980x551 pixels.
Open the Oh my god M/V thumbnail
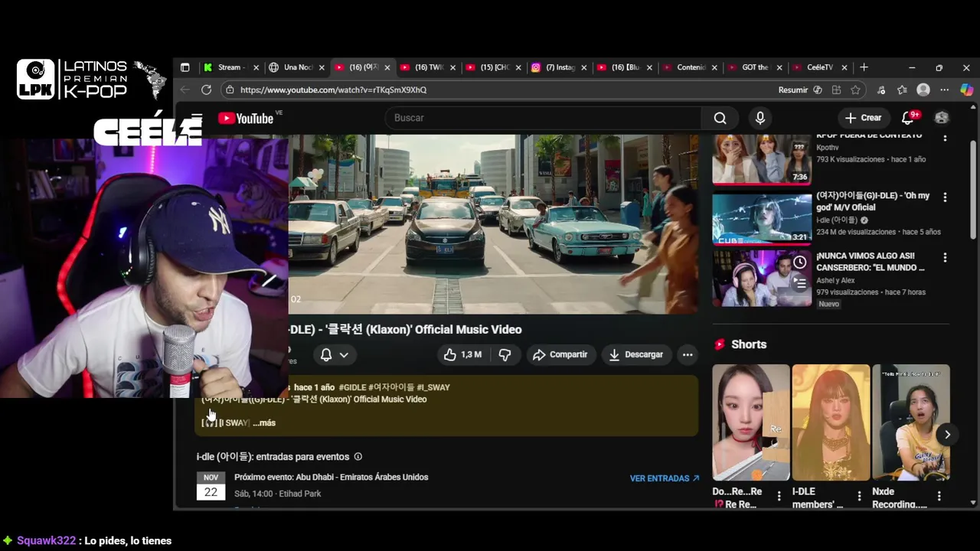pyautogui.click(x=762, y=218)
